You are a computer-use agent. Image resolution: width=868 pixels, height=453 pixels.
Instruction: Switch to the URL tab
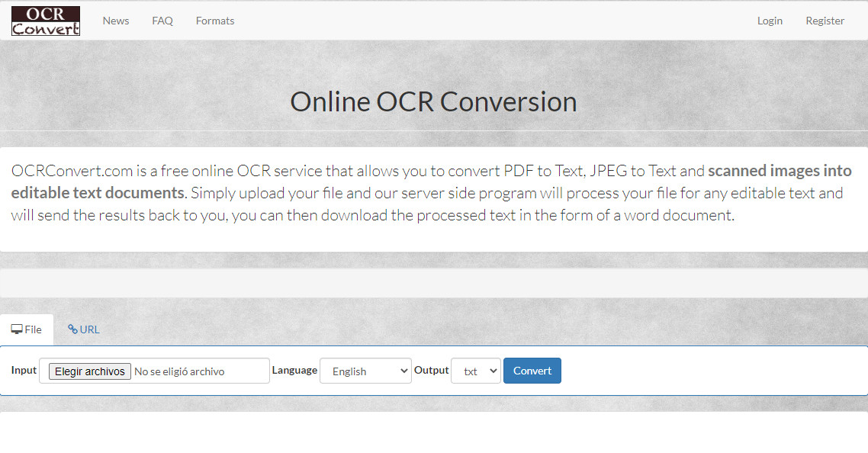tap(84, 329)
